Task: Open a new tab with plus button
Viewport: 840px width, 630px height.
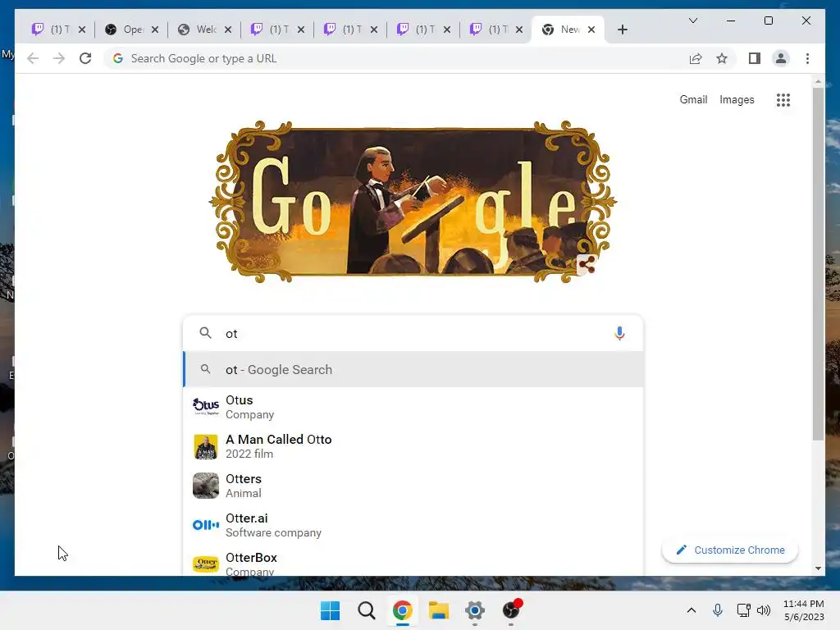Action: [623, 30]
